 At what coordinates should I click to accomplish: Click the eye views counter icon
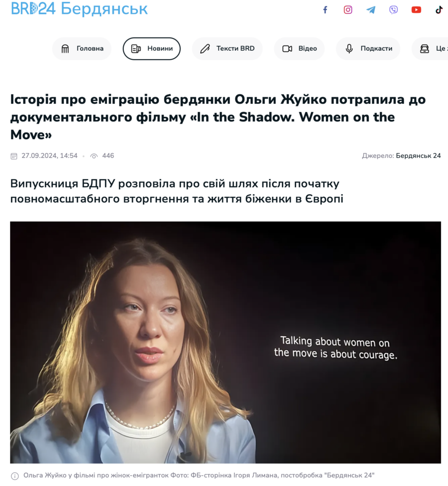[x=94, y=156]
